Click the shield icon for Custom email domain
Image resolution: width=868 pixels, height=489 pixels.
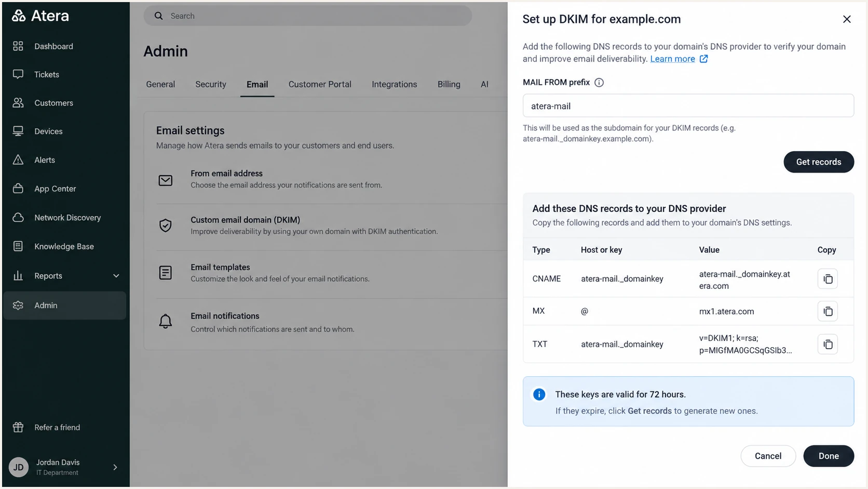pyautogui.click(x=166, y=226)
